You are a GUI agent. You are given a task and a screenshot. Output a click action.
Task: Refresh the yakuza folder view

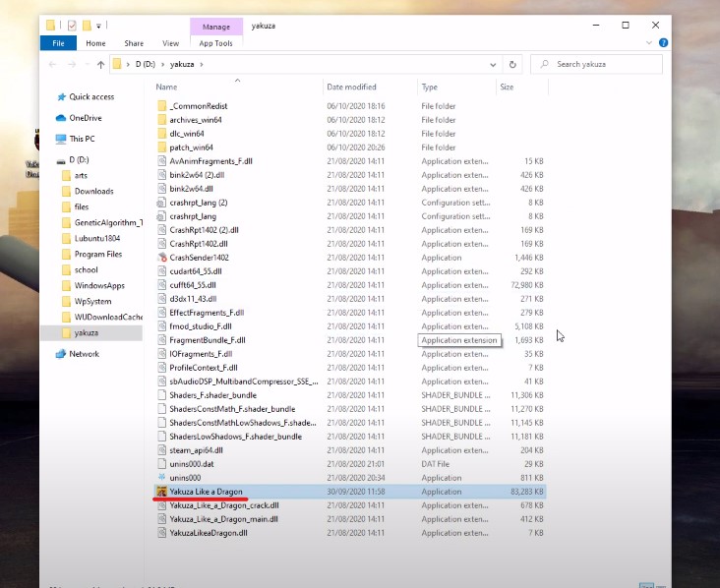512,65
